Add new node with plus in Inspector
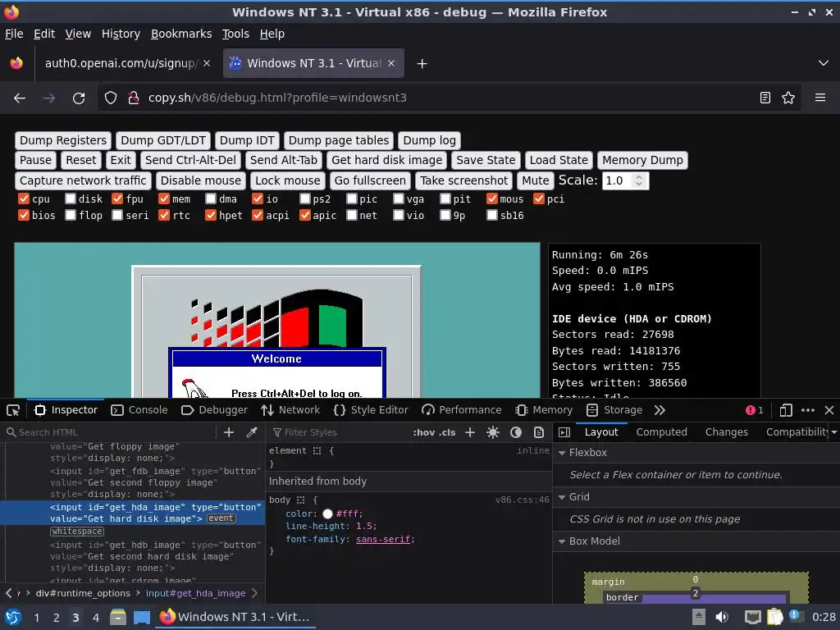Image resolution: width=840 pixels, height=630 pixels. click(x=229, y=432)
